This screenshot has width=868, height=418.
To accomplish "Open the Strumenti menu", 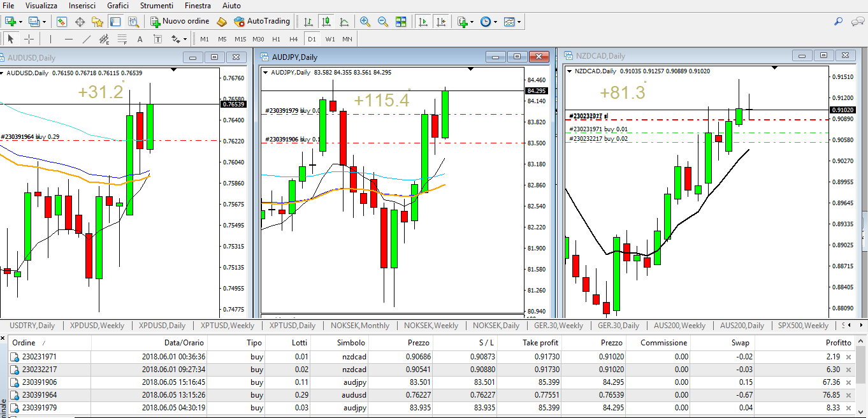I will [x=157, y=6].
